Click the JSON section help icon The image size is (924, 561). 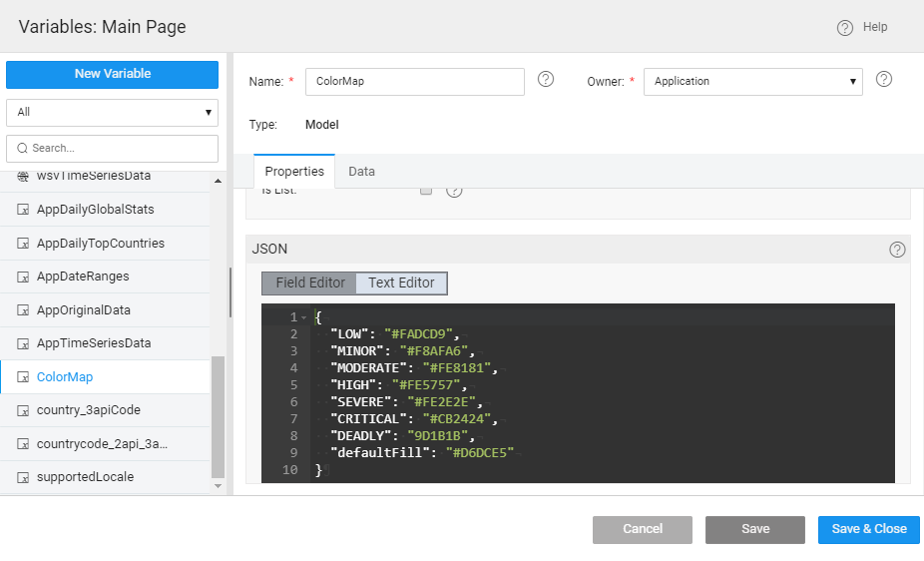click(897, 250)
